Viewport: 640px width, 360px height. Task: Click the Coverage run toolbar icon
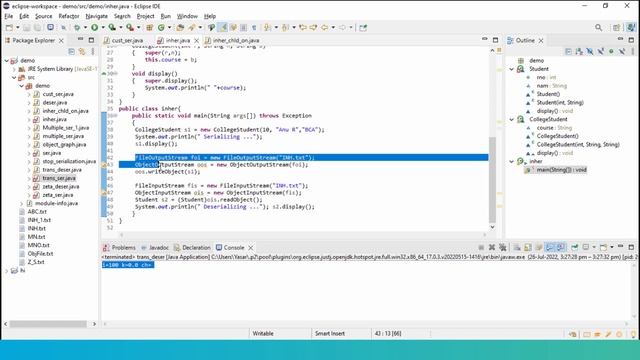(x=112, y=27)
